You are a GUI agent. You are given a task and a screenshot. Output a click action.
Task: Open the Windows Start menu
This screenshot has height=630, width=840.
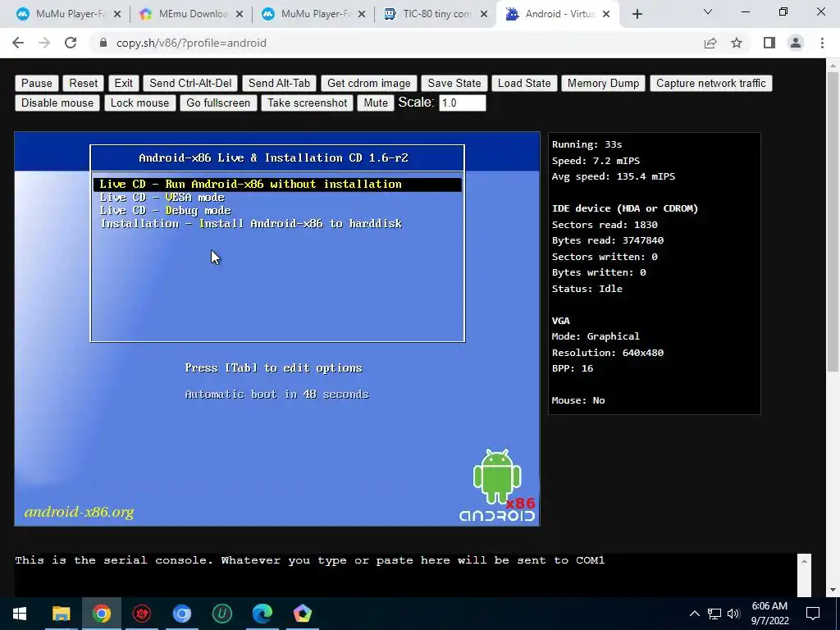20,614
